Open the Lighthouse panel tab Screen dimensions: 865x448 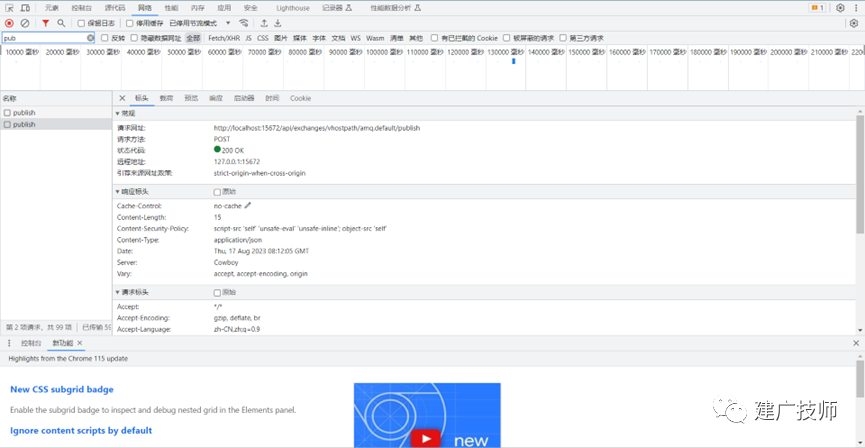pyautogui.click(x=293, y=8)
